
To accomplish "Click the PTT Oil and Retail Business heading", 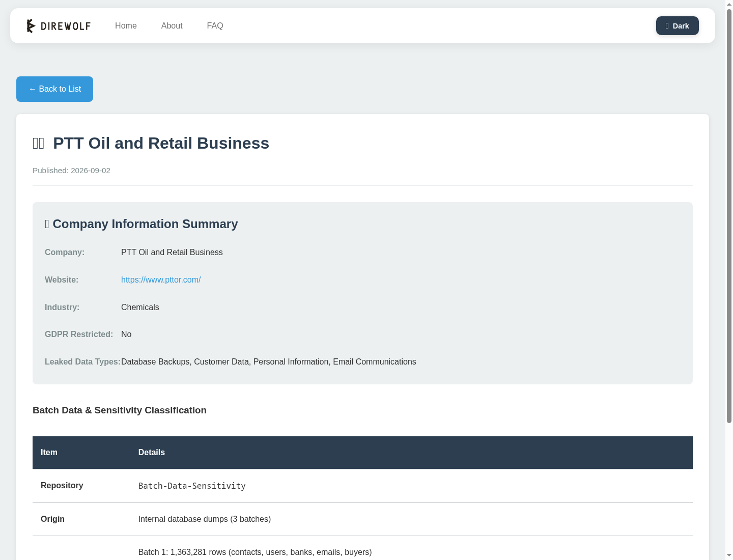I will (x=161, y=144).
